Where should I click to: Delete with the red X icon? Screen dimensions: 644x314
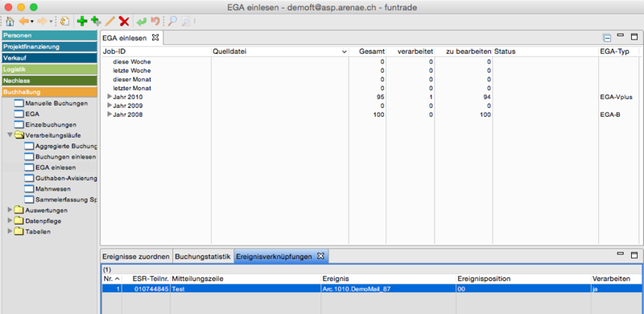pos(124,22)
